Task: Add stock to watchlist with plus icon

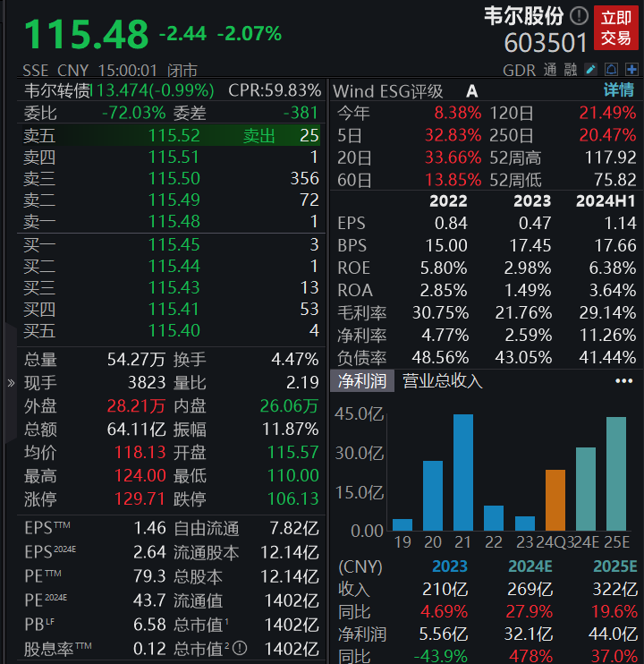Action: pyautogui.click(x=631, y=70)
